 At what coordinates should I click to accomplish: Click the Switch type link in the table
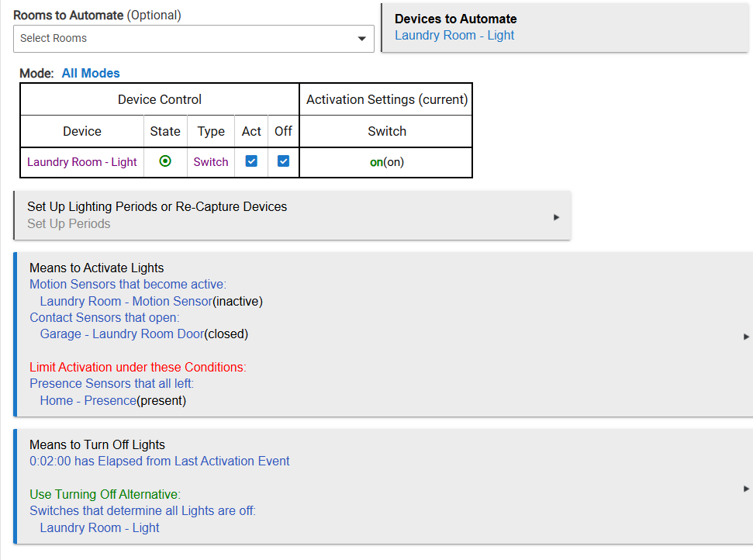[x=210, y=162]
